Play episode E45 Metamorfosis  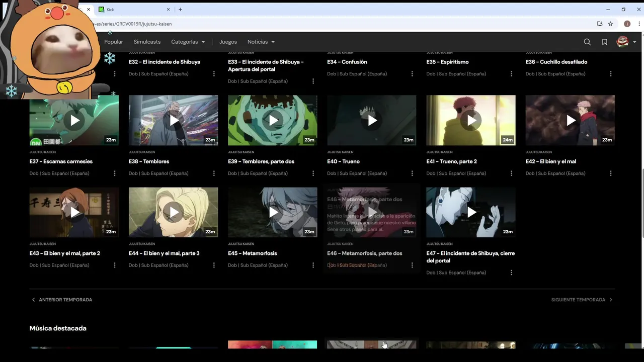coord(272,212)
